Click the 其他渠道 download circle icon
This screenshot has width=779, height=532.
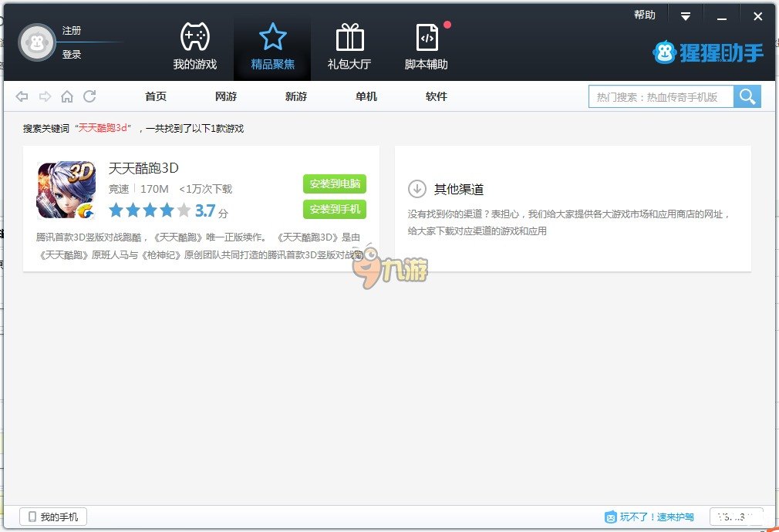click(416, 189)
